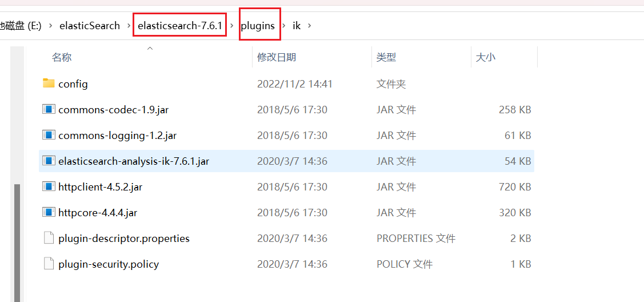Click the 258 KB size cell
The width and height of the screenshot is (644, 302).
pos(515,110)
